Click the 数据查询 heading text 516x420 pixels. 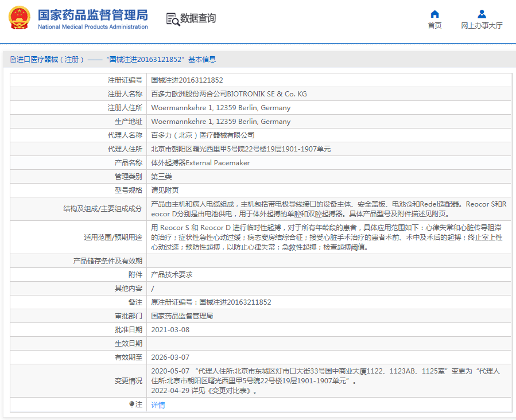click(x=198, y=19)
